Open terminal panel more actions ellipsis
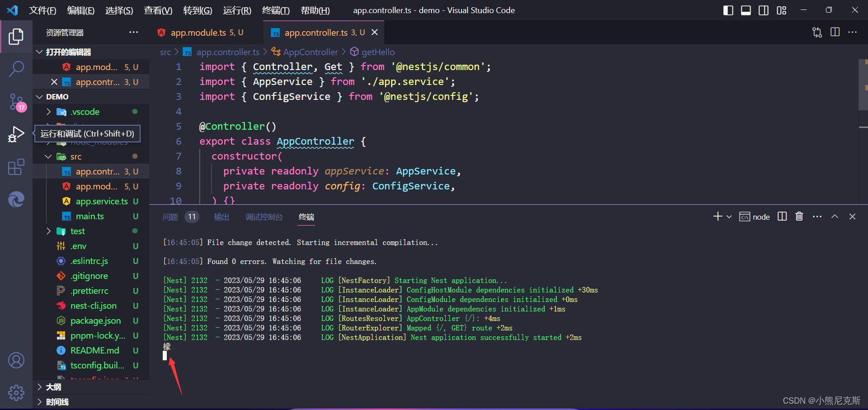 click(x=817, y=217)
